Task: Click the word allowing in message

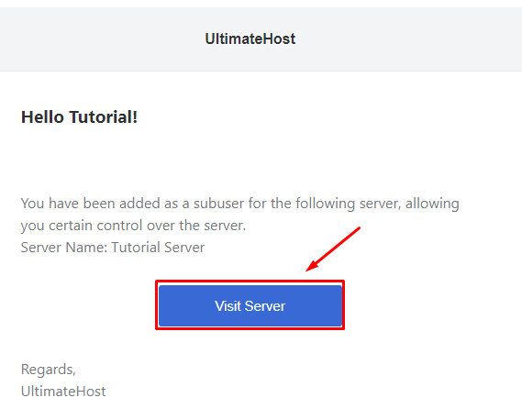Action: coord(432,204)
